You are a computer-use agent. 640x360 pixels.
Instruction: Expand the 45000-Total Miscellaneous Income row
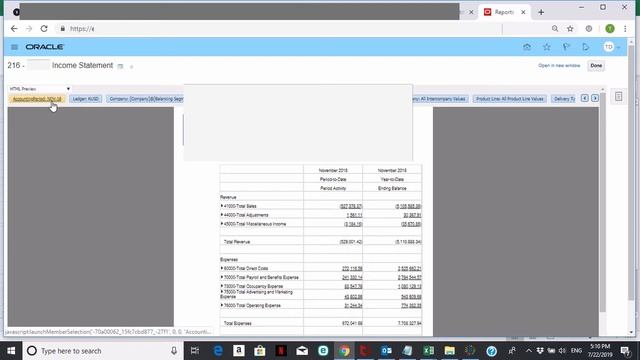tap(222, 224)
